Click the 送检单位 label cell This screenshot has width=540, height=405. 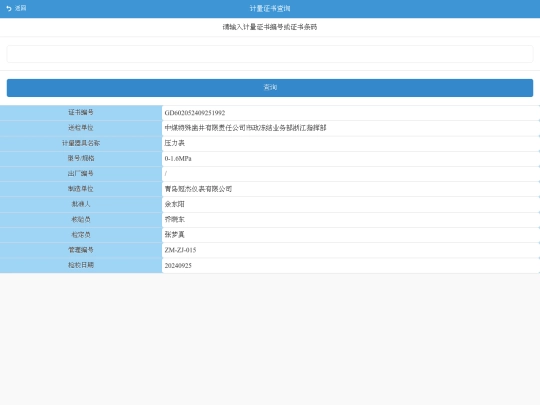[81, 128]
